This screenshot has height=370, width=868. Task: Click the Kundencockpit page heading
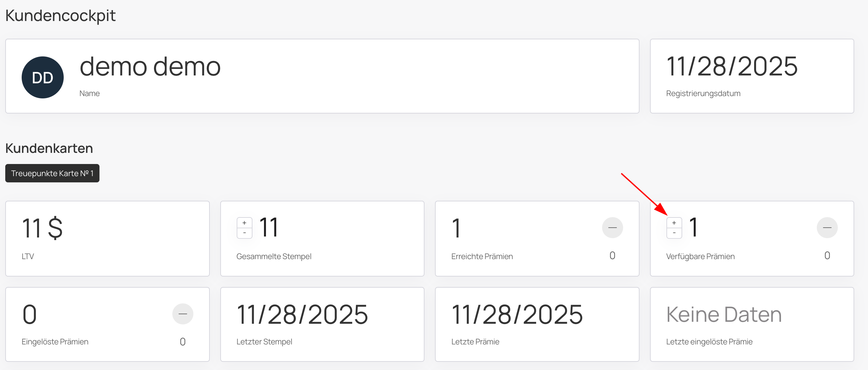pos(60,15)
